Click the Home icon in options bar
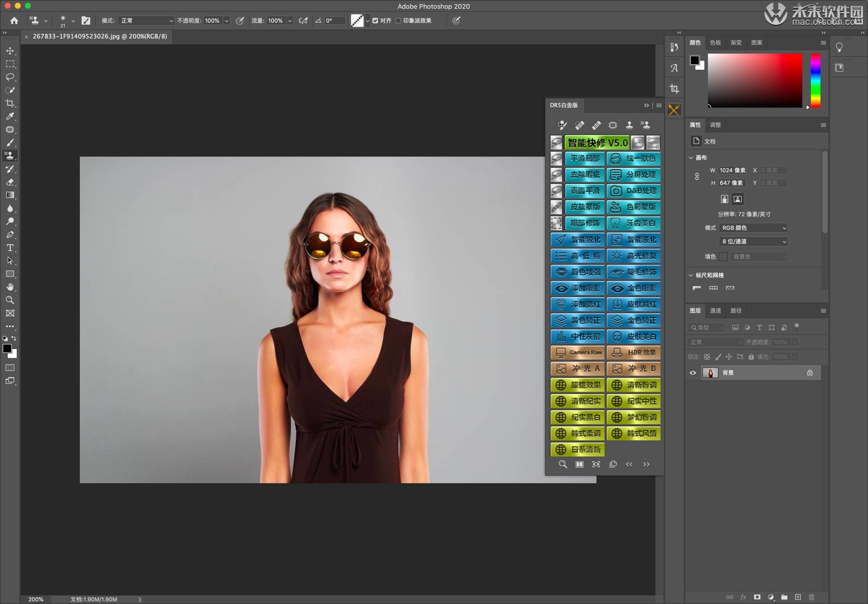868x604 pixels. pyautogui.click(x=14, y=21)
